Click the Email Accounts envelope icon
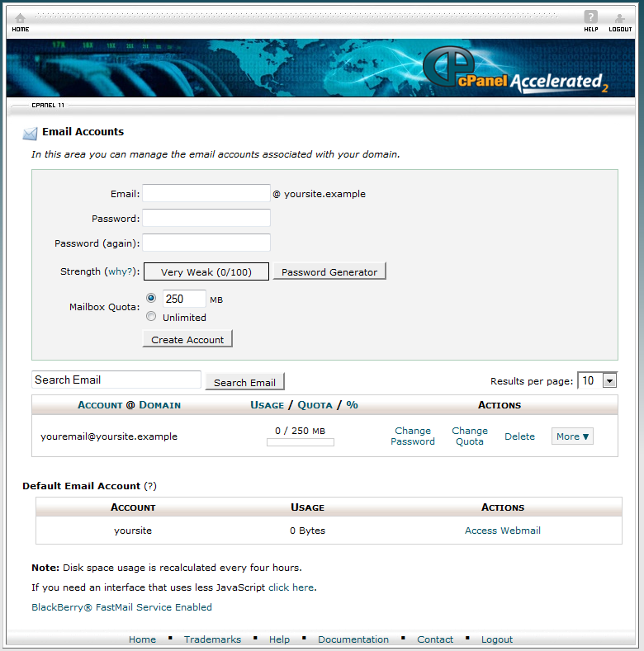 [30, 134]
